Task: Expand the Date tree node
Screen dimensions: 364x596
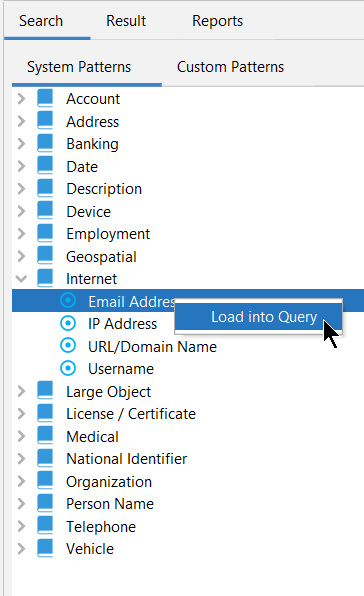Action: [x=22, y=166]
